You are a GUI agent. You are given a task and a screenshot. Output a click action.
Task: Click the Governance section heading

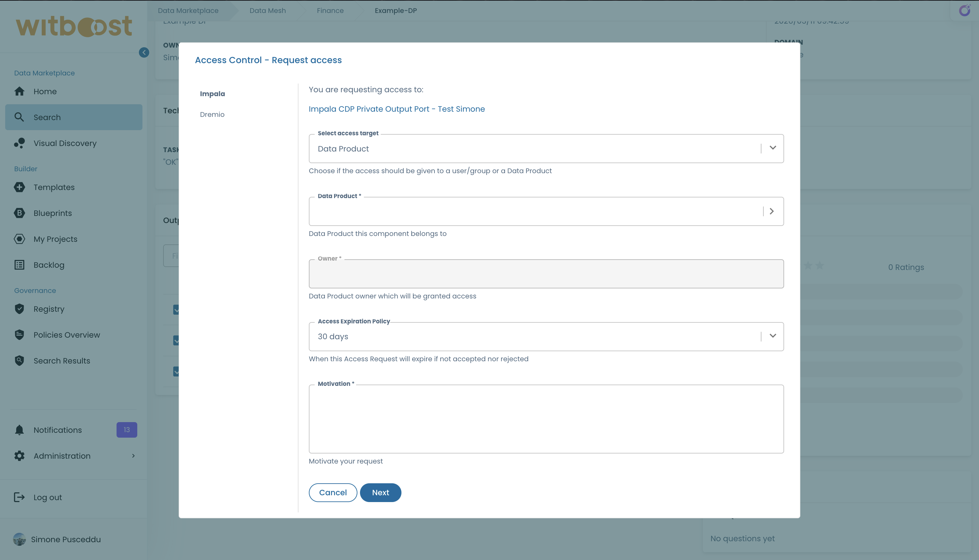pos(35,290)
